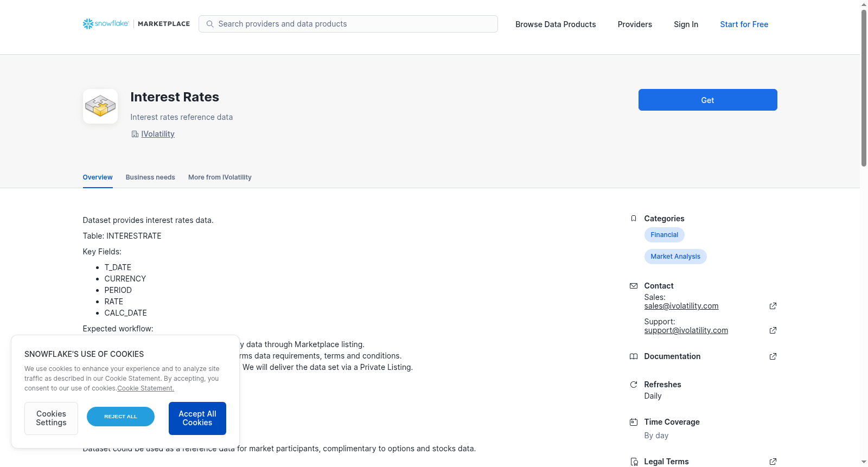Click the Interest Rates heading
Image resolution: width=868 pixels, height=467 pixels.
point(175,97)
